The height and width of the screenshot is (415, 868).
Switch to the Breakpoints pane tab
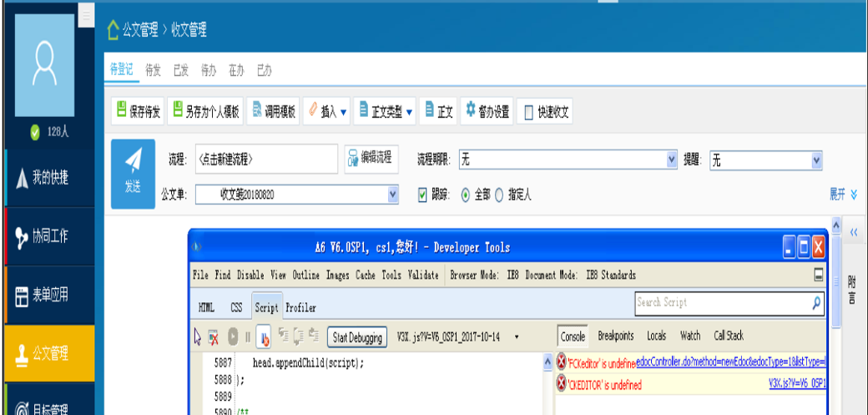click(x=615, y=336)
